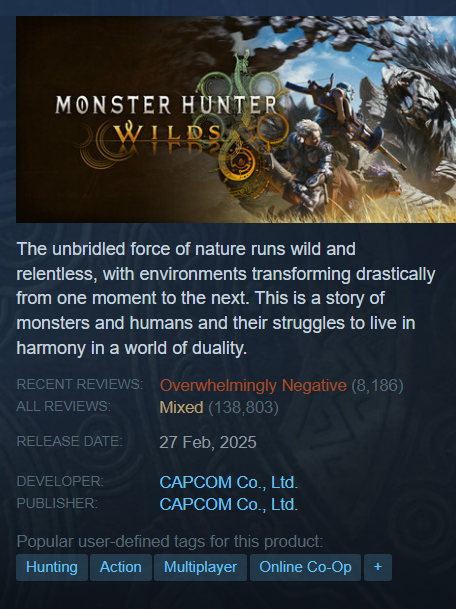Click the total review count 138,803

244,407
